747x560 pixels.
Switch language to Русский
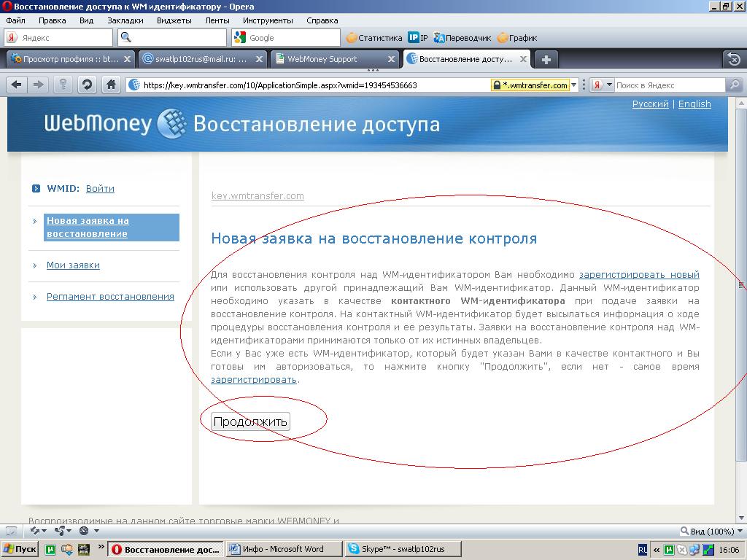click(x=650, y=104)
